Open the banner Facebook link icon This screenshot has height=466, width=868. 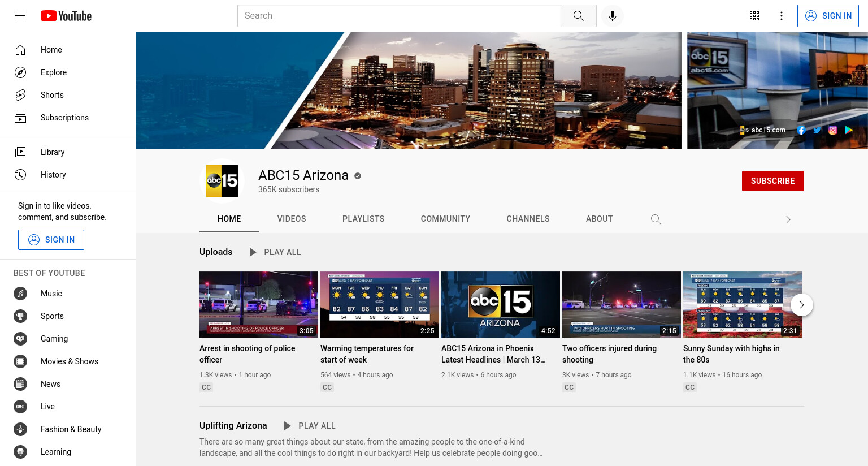click(x=801, y=130)
